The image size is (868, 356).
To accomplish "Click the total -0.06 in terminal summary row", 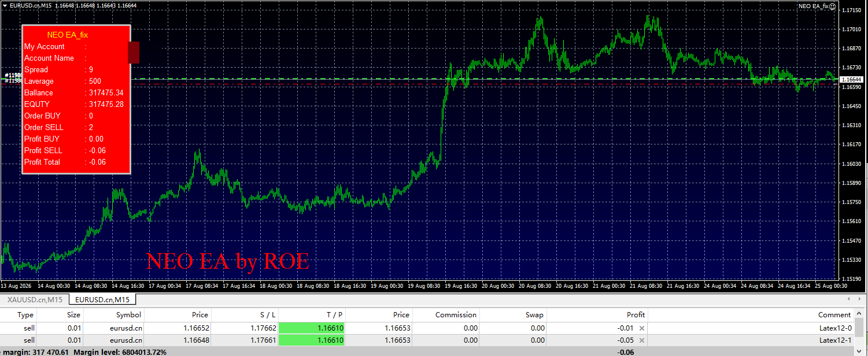I will 626,352.
